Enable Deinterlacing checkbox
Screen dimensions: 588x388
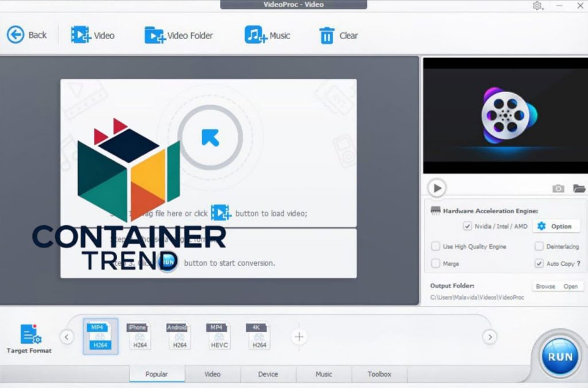coord(539,246)
